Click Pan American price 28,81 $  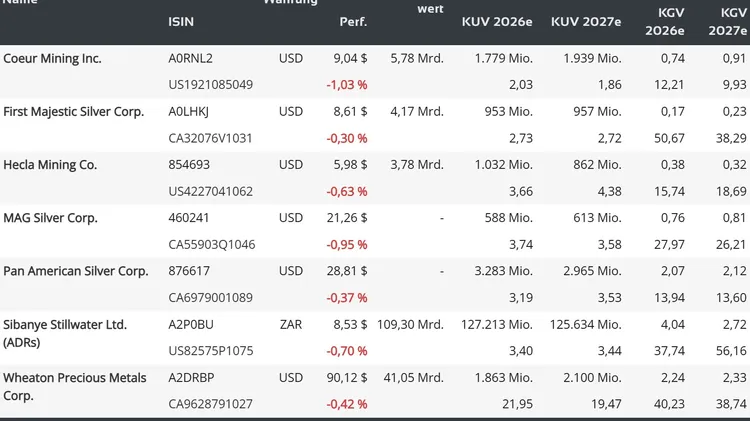click(347, 271)
